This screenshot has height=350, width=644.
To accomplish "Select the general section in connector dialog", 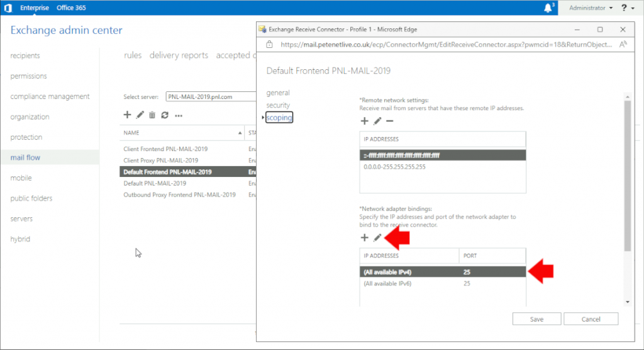I will (278, 93).
